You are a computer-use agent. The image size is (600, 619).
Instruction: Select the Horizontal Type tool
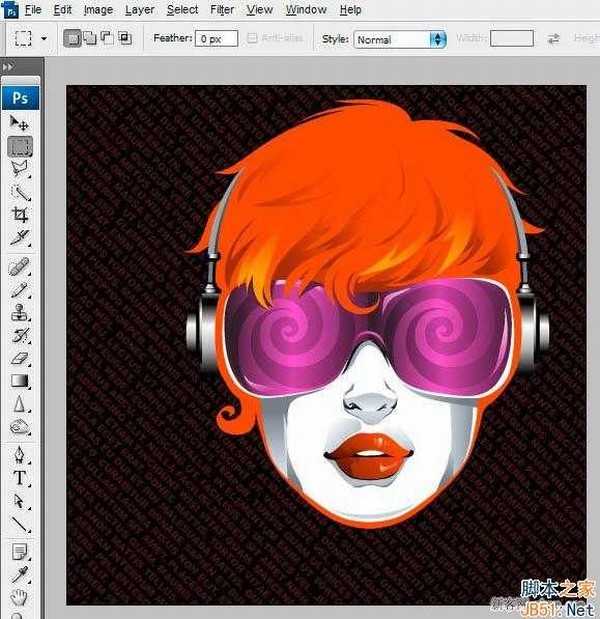point(20,479)
